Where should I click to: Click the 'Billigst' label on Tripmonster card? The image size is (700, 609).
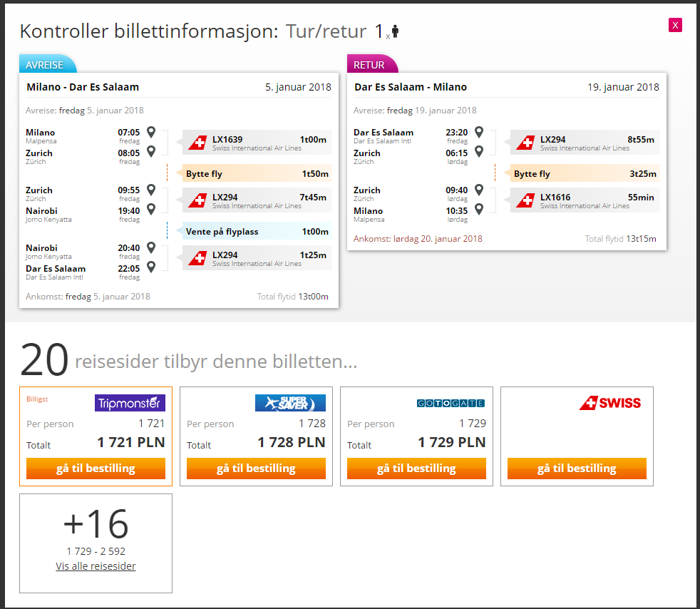pyautogui.click(x=37, y=399)
